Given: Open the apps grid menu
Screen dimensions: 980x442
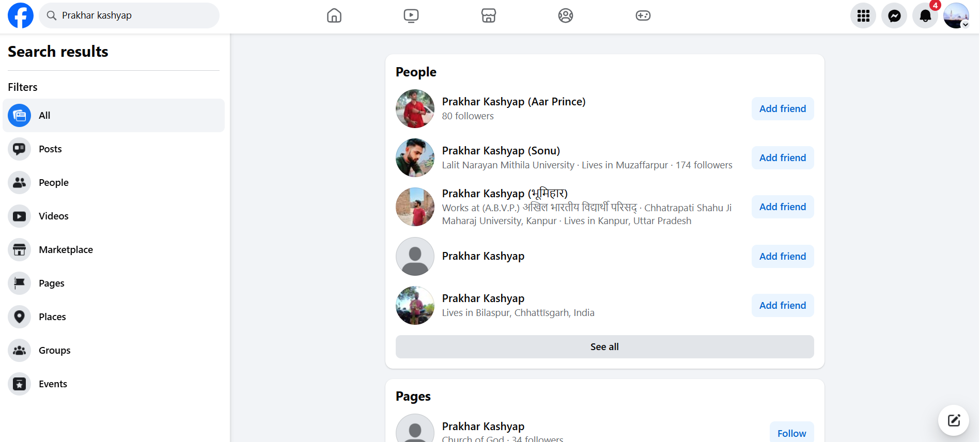Looking at the screenshot, I should pyautogui.click(x=863, y=15).
